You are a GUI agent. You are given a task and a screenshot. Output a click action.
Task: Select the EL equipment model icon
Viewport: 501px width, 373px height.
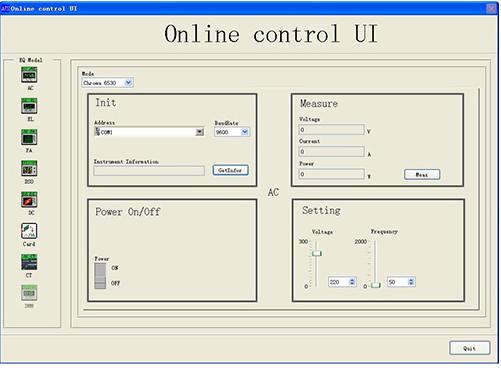[x=29, y=106]
